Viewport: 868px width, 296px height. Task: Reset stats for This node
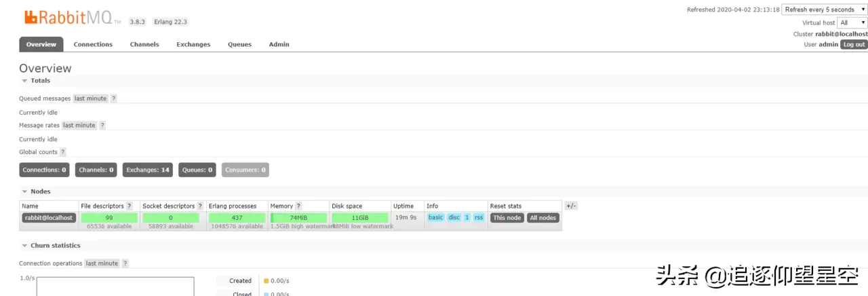[507, 218]
